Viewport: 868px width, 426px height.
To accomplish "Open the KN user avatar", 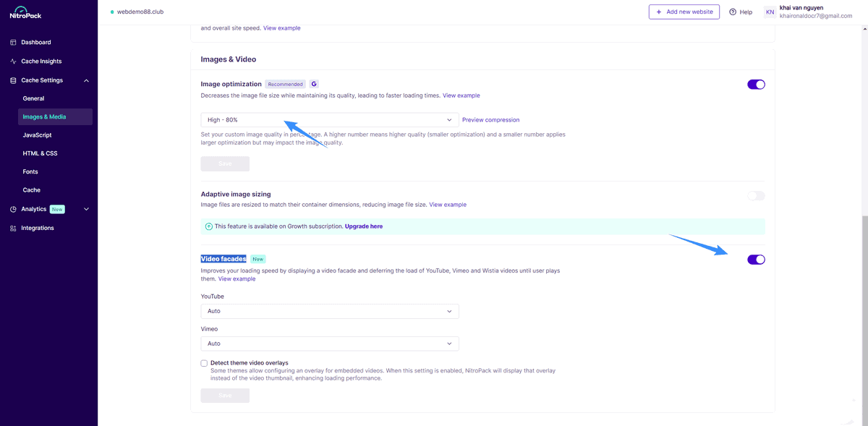I will point(770,12).
